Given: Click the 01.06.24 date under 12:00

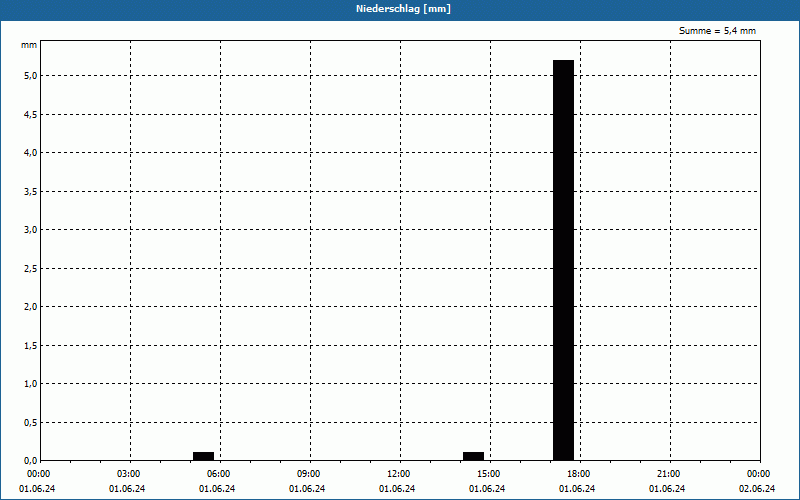Looking at the screenshot, I should point(397,489).
